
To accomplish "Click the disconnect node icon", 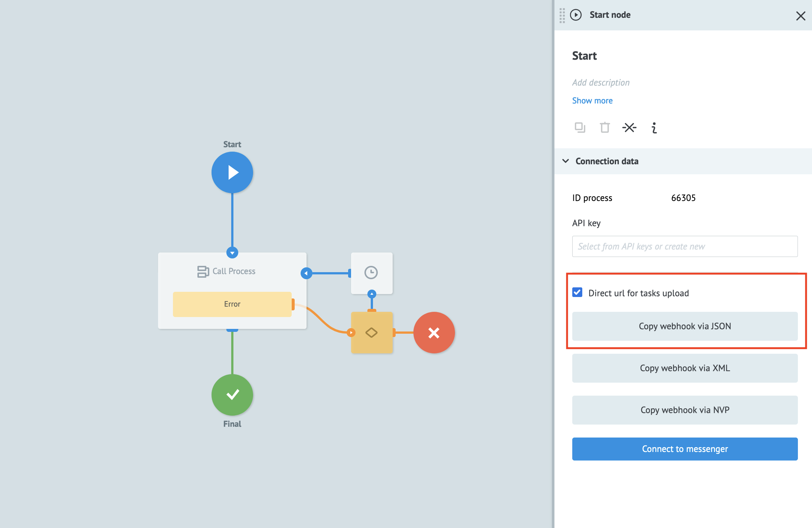I will click(629, 128).
